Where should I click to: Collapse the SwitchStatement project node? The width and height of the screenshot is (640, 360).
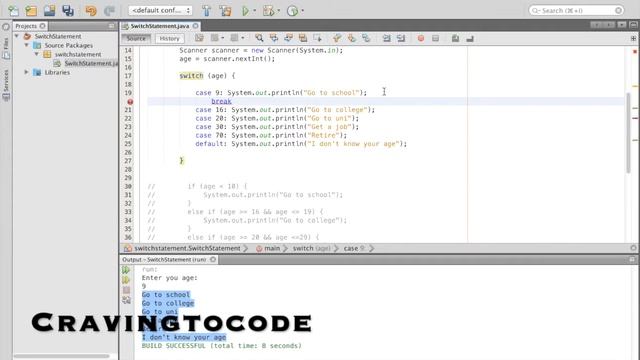17,36
